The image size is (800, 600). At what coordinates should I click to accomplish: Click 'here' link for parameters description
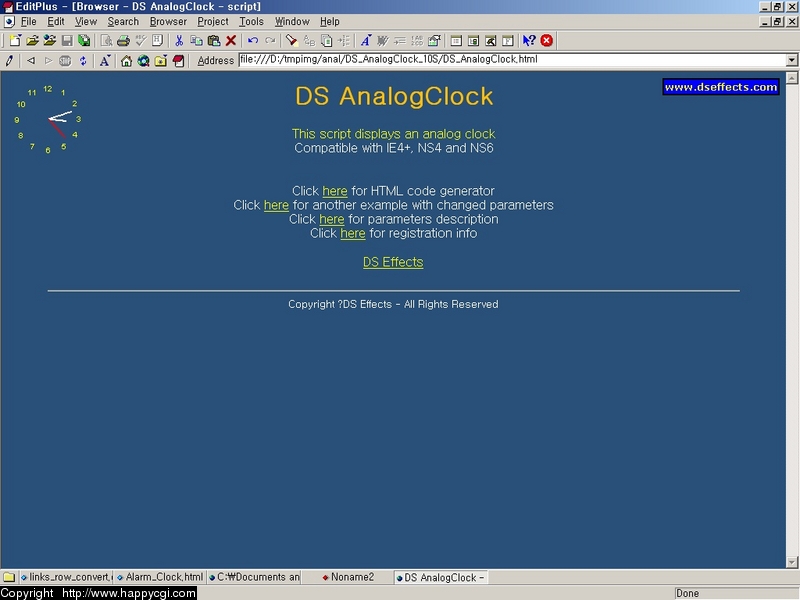point(332,219)
